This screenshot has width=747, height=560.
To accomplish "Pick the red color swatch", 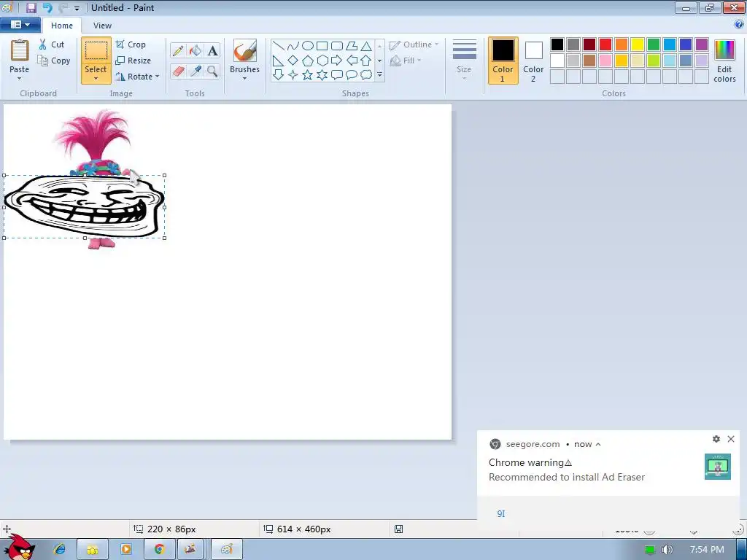I will coord(605,44).
